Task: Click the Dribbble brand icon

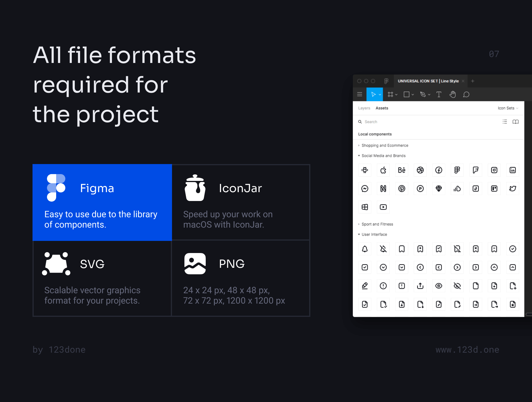Action: tap(420, 170)
